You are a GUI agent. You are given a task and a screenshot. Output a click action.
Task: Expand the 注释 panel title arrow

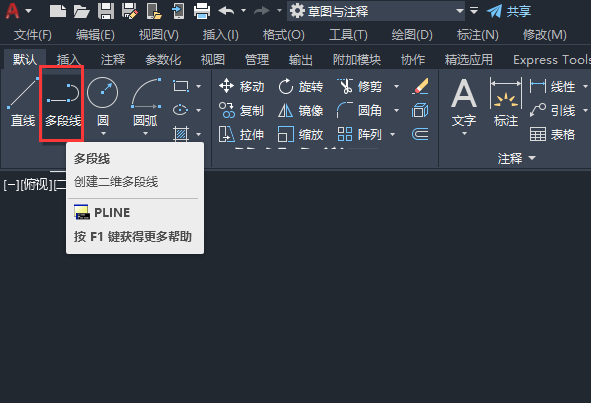532,158
